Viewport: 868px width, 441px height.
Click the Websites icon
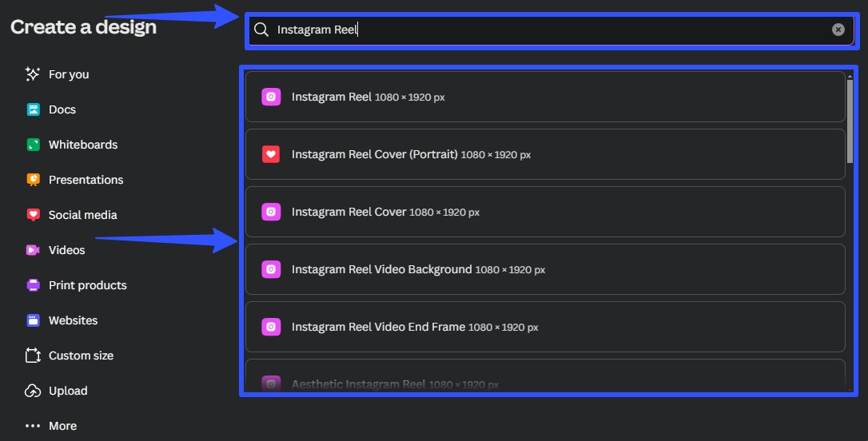pyautogui.click(x=34, y=320)
